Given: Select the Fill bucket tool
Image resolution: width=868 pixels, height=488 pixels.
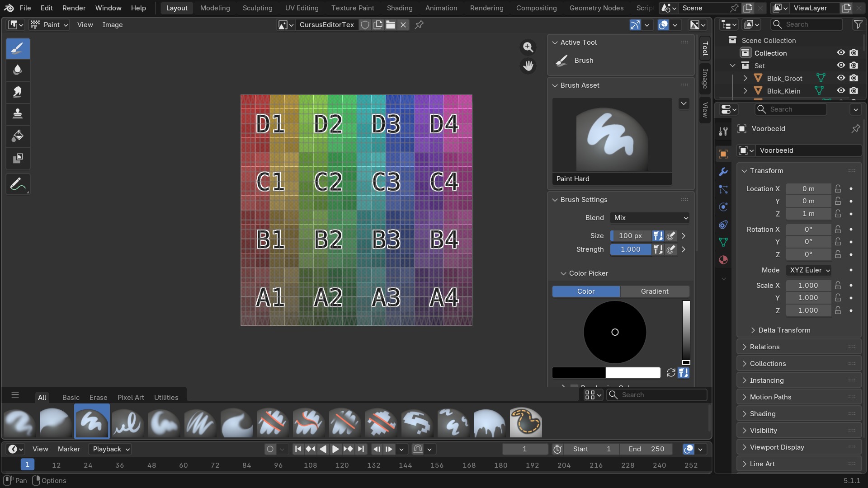Looking at the screenshot, I should tap(18, 136).
